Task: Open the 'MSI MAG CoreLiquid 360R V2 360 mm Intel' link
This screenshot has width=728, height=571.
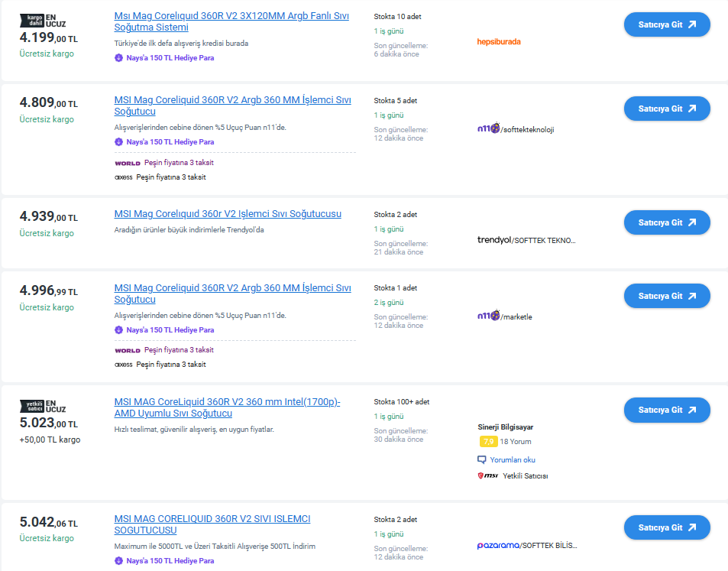Action: coord(227,407)
